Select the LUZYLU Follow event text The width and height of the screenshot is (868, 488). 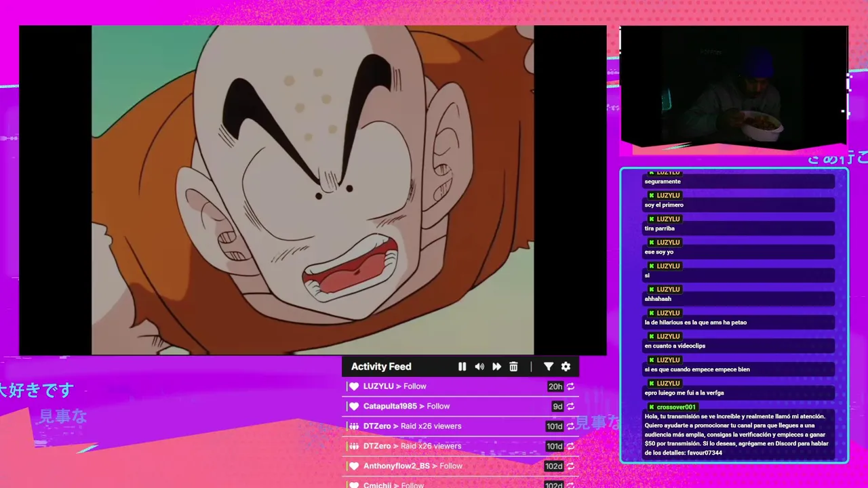tap(395, 386)
